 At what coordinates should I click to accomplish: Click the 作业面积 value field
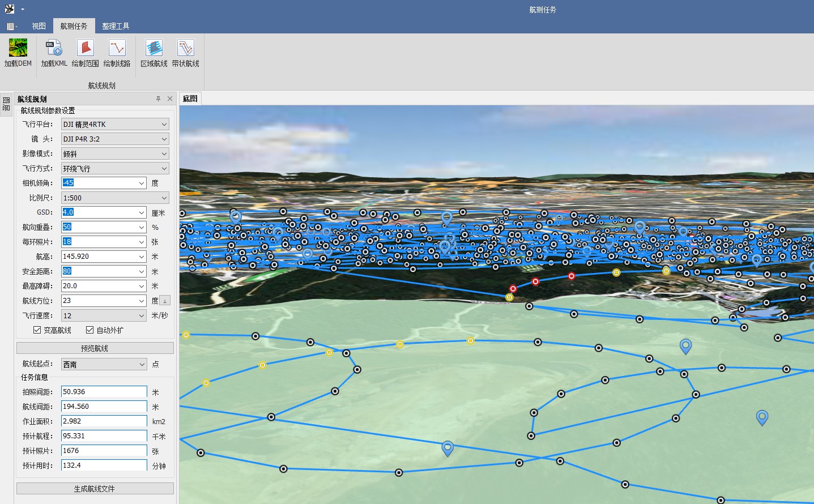pos(104,421)
